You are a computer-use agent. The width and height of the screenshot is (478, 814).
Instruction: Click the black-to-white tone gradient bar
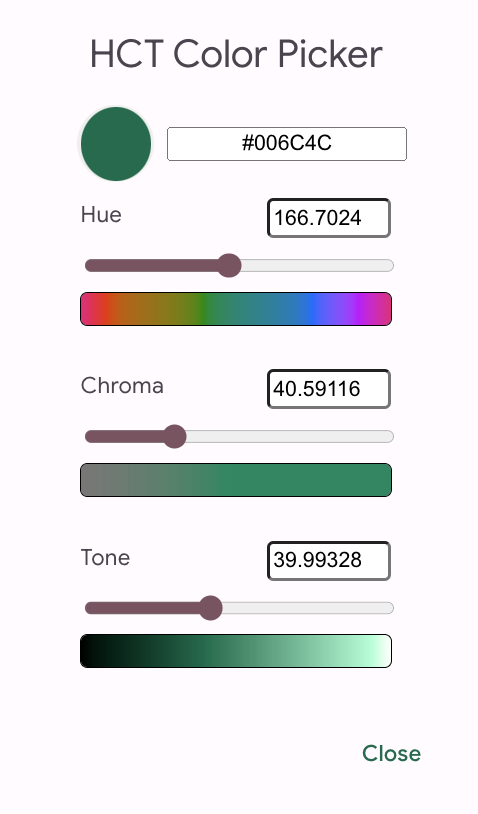(236, 651)
